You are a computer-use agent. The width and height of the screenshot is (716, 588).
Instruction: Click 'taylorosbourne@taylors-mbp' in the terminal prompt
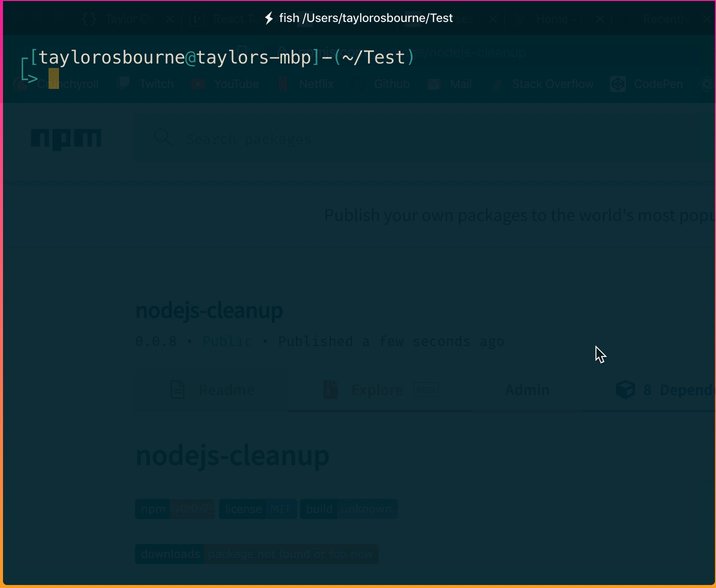tap(175, 57)
